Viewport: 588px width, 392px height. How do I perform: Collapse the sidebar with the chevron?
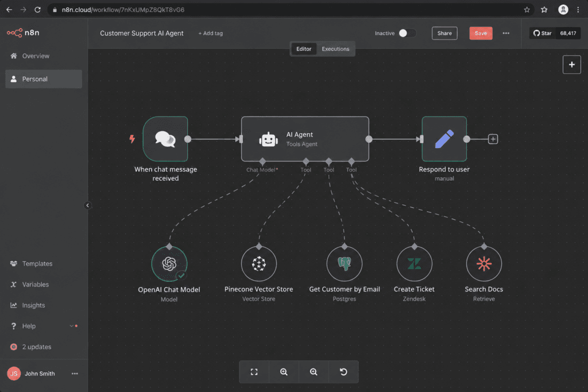coord(87,205)
